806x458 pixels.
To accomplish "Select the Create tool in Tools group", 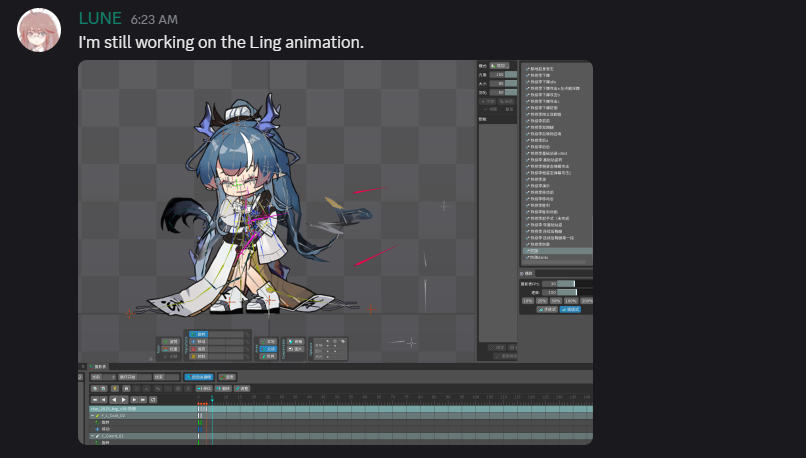I will pos(171,356).
